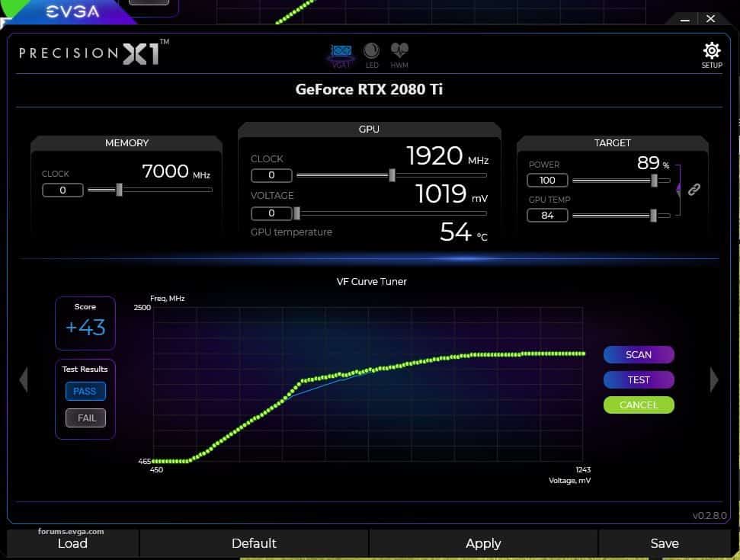This screenshot has height=560, width=740.
Task: Mark the test result as FAIL
Action: [85, 418]
